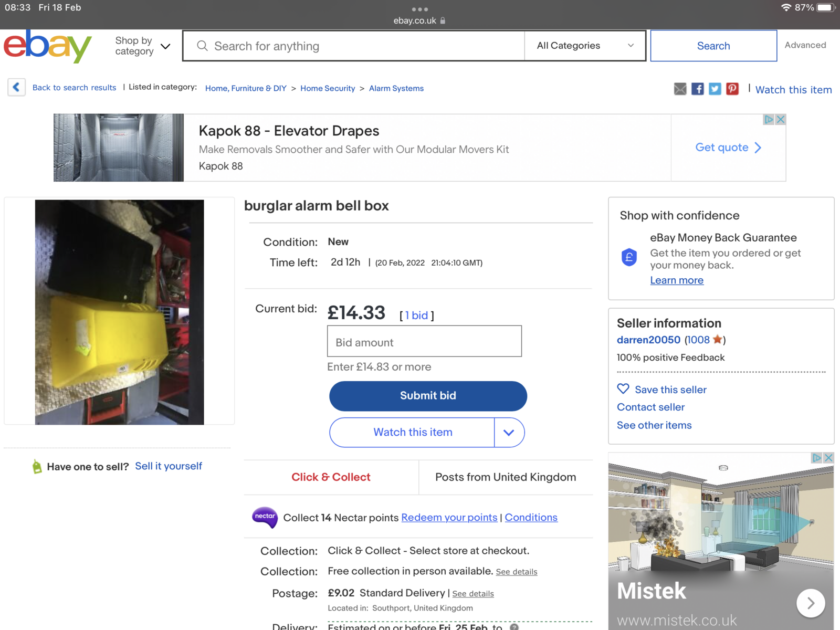Expand the All Categories dropdown
The width and height of the screenshot is (840, 630).
coord(585,46)
